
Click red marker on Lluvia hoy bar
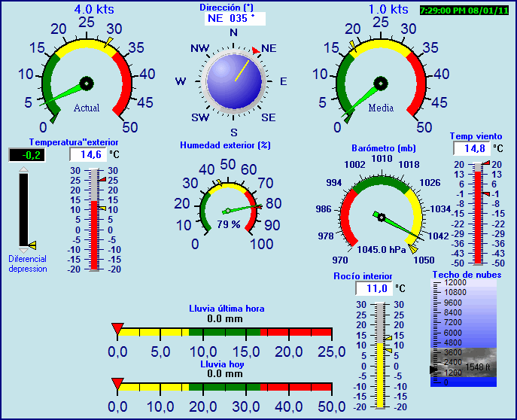tap(117, 383)
